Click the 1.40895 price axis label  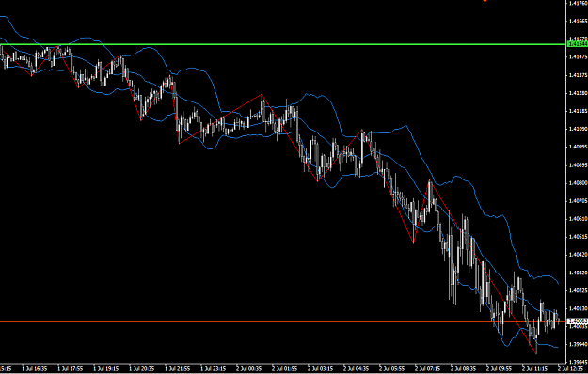pyautogui.click(x=579, y=164)
